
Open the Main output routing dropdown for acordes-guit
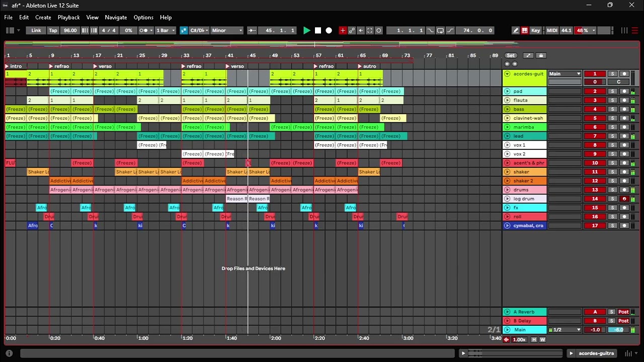pos(565,74)
